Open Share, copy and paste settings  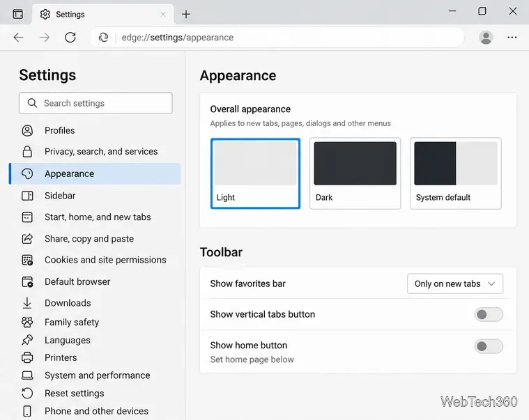pyautogui.click(x=95, y=239)
